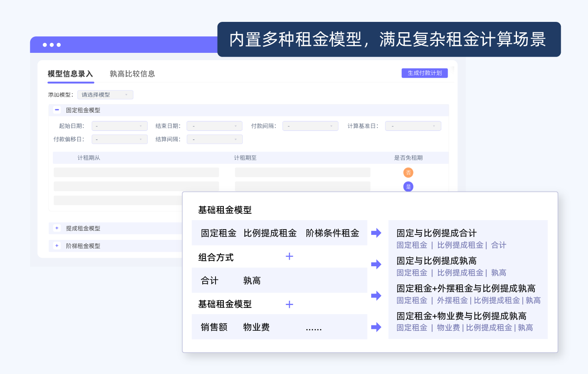Click the arrow pointing to 固定与比例提成孰高
588x374 pixels.
coord(376,264)
